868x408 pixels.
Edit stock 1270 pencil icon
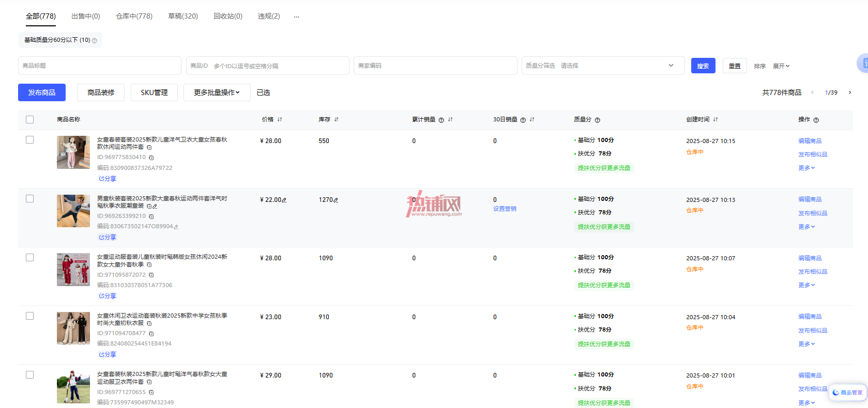[336, 200]
